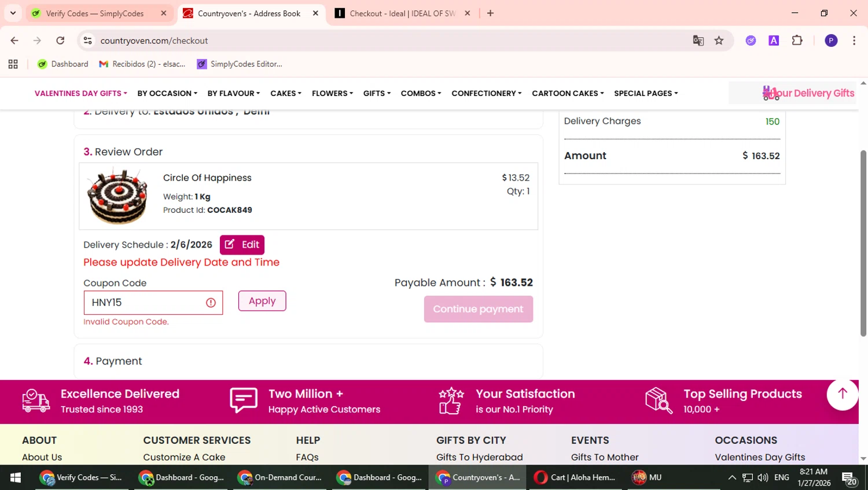Click the Circle Of Happiness cake thumbnail
The image size is (868, 490).
point(117,196)
